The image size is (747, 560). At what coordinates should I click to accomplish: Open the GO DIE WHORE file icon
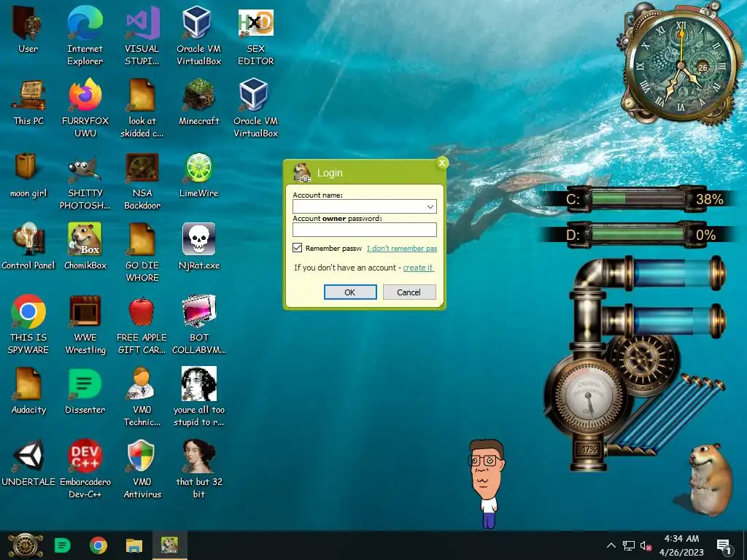point(142,252)
